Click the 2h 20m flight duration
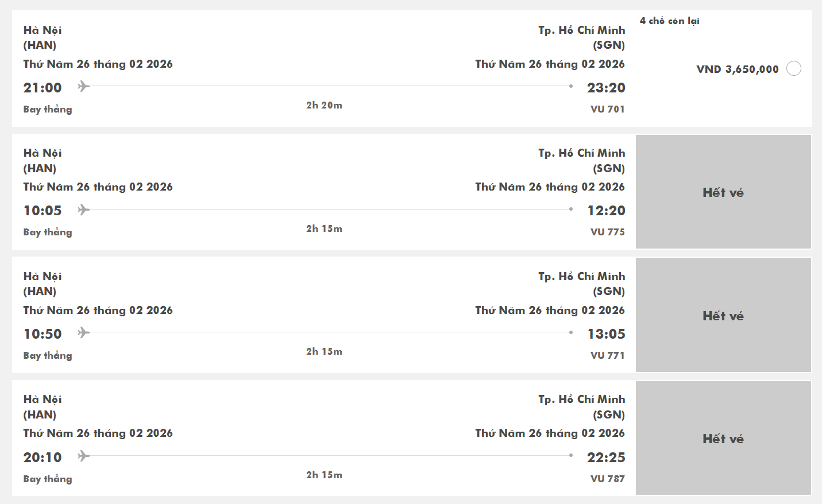822x504 pixels. click(x=324, y=106)
